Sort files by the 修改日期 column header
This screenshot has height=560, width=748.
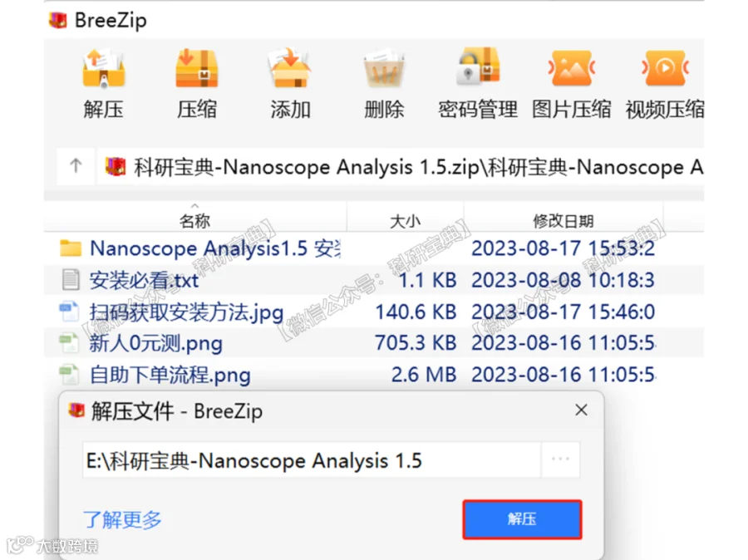coord(563,221)
